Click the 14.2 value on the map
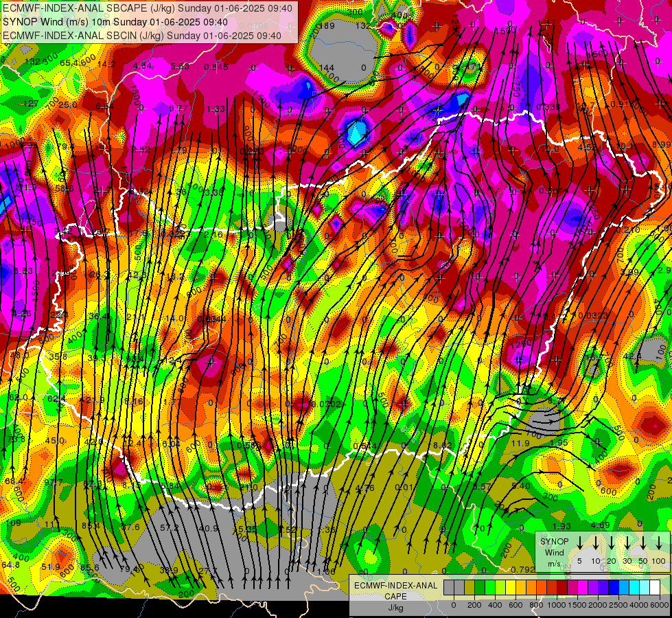The image size is (672, 618). coord(106,65)
